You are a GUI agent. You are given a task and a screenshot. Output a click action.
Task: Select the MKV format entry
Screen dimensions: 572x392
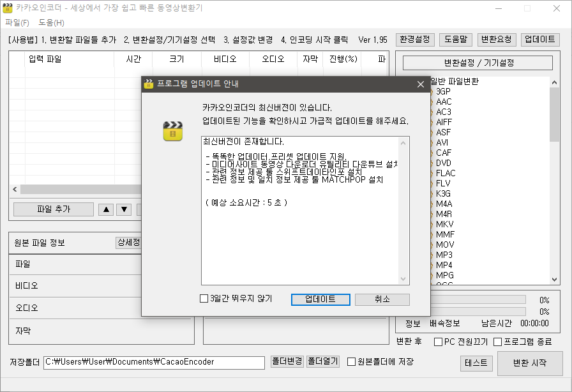[x=445, y=225]
